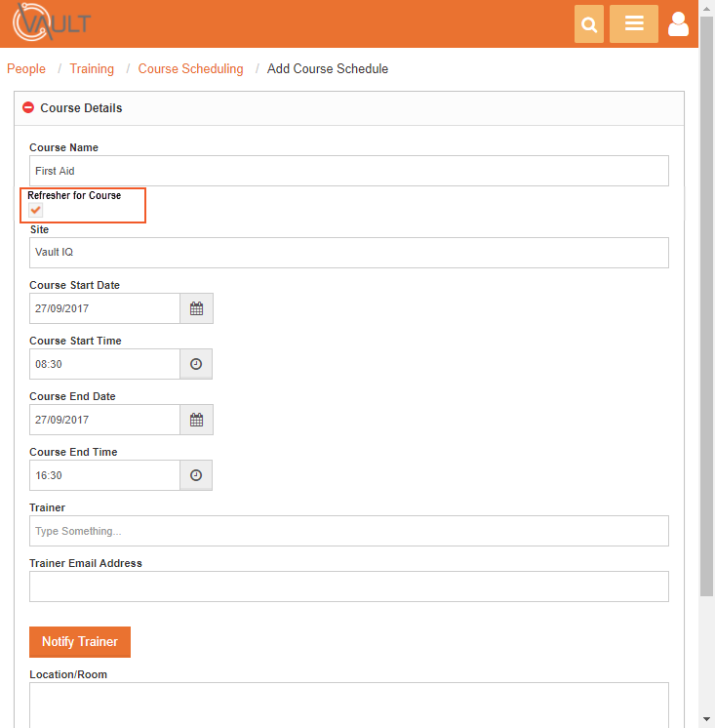
Task: Click the Location/Room text area
Action: tap(349, 705)
